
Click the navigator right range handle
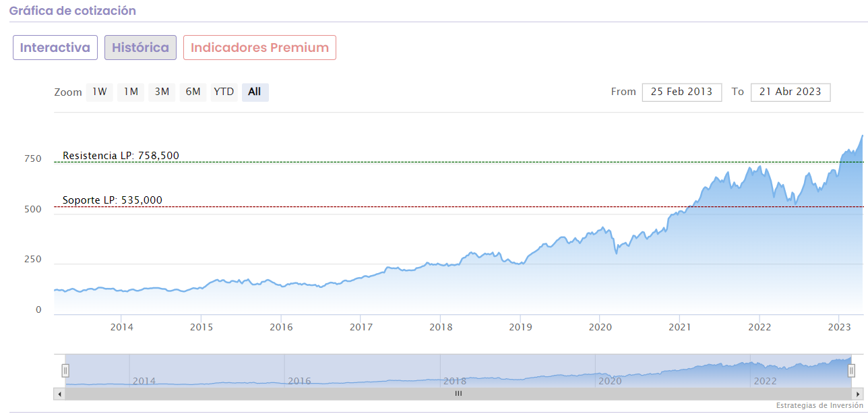click(851, 370)
